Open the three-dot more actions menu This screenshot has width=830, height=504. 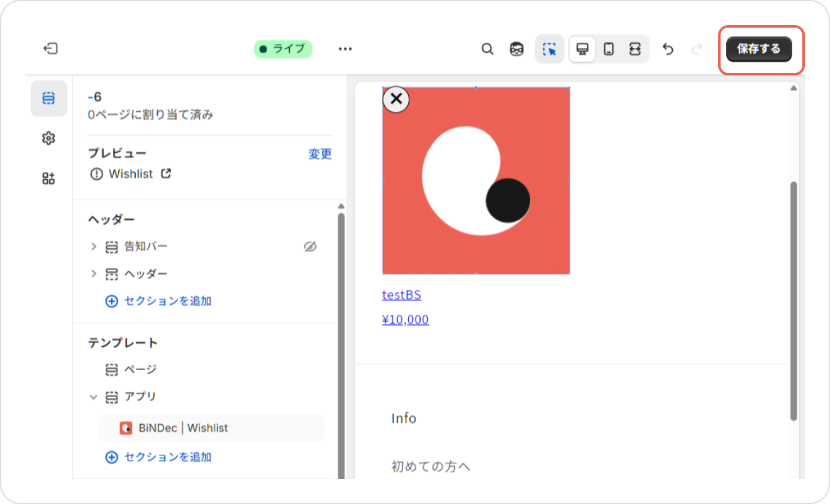coord(345,49)
